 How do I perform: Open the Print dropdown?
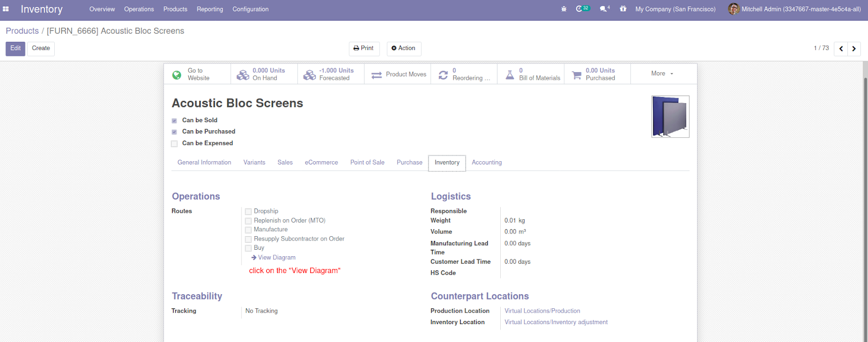tap(364, 48)
